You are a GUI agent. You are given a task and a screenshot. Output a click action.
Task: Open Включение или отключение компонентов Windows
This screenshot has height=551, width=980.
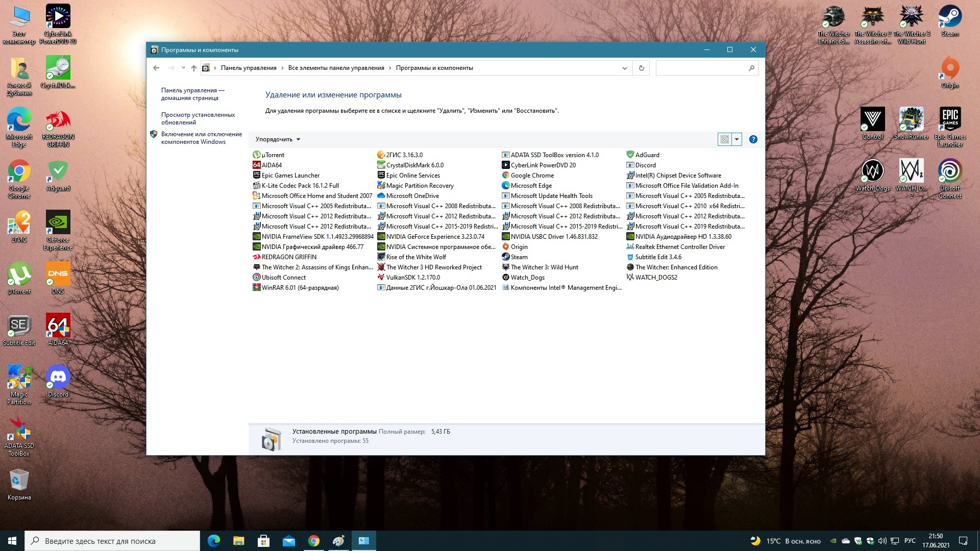(x=202, y=138)
